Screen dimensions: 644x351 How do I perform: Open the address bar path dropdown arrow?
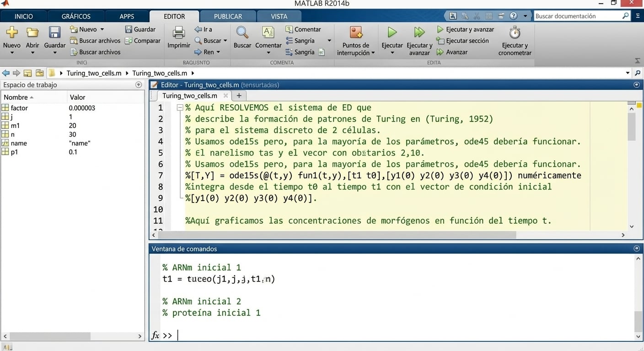click(x=628, y=73)
